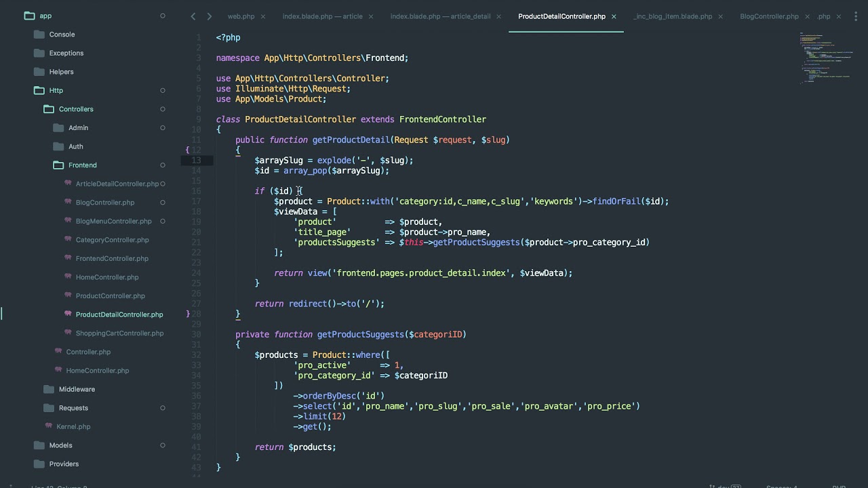Close the index.blade.php — article_detail tab
868x488 pixels.
[498, 16]
